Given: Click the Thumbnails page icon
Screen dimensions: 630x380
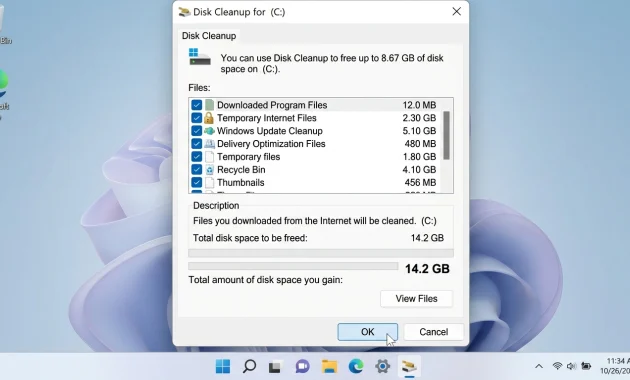Looking at the screenshot, I should 209,182.
